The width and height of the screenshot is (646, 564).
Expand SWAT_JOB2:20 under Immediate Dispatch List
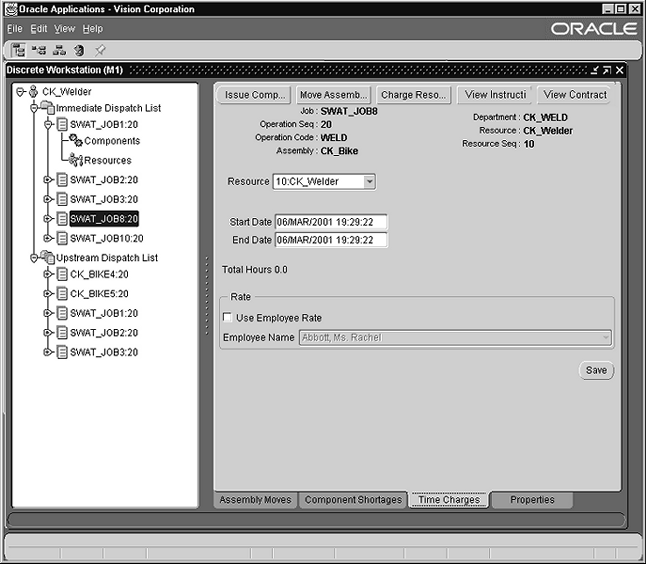click(48, 180)
